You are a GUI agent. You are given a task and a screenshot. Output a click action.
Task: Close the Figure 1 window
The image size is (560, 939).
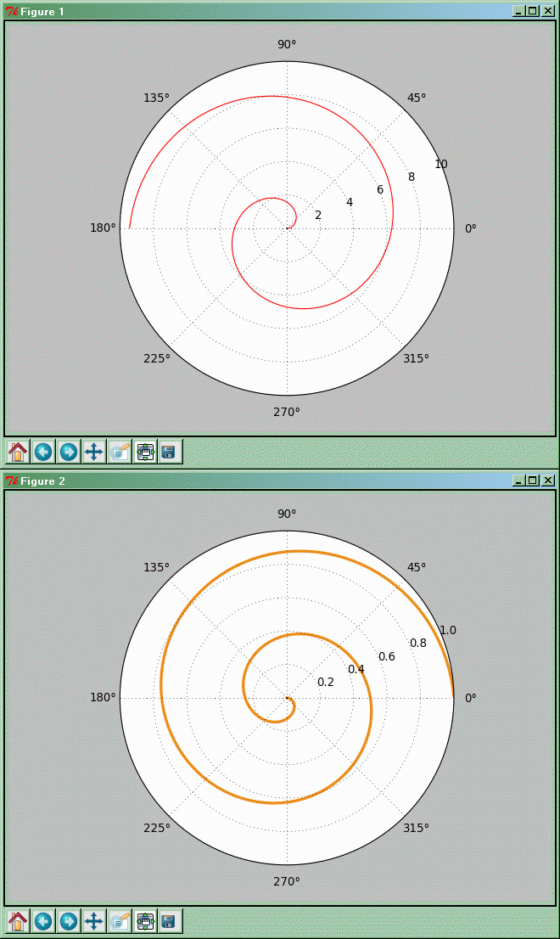(547, 11)
